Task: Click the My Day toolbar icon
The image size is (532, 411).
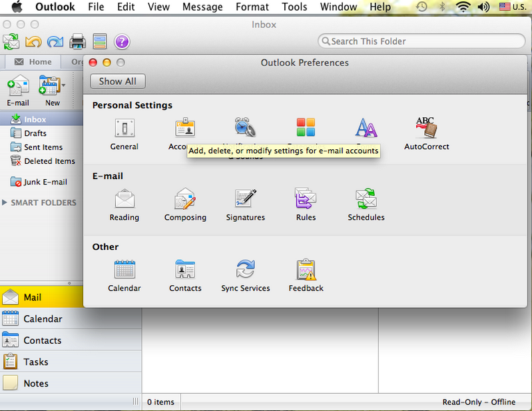Action: pos(100,42)
